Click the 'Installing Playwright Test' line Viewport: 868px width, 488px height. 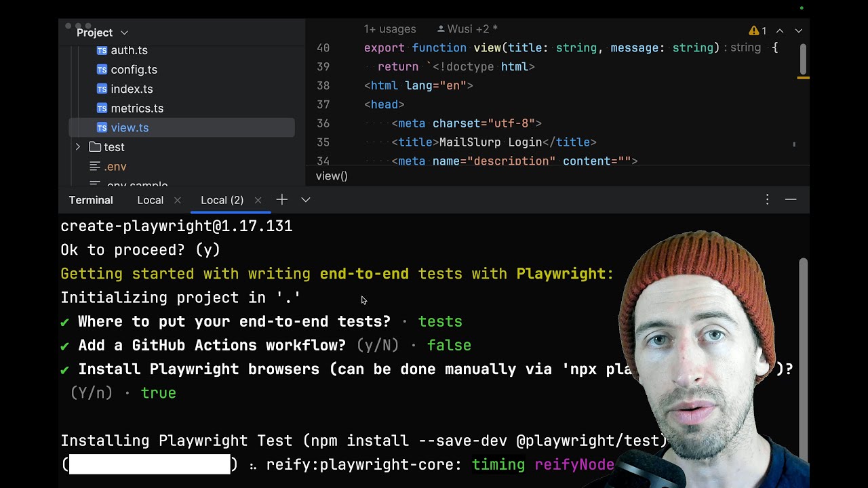pyautogui.click(x=364, y=441)
